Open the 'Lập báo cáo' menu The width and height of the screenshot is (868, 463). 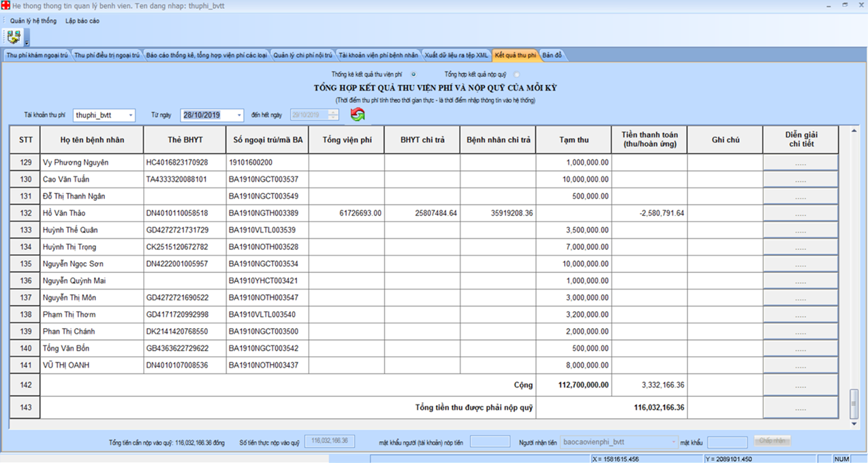[82, 21]
